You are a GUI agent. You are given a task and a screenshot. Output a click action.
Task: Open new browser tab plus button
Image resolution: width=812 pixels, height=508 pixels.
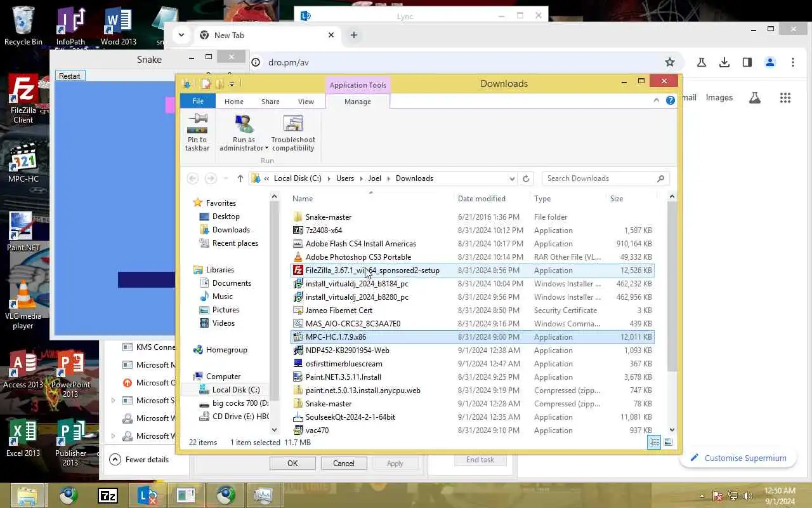pos(354,35)
